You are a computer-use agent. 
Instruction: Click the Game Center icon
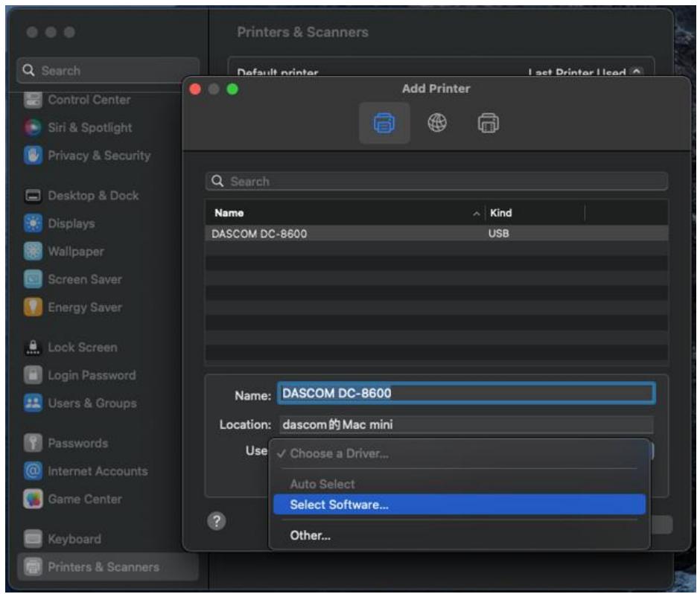tap(33, 499)
